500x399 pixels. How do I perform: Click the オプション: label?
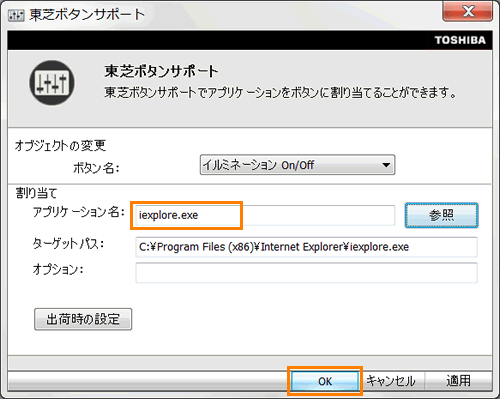point(58,269)
